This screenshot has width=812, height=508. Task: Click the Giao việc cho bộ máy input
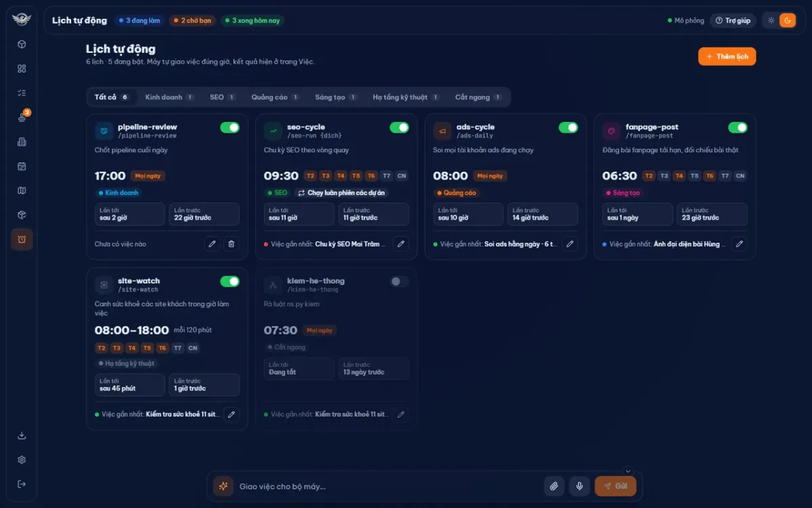[x=388, y=486]
